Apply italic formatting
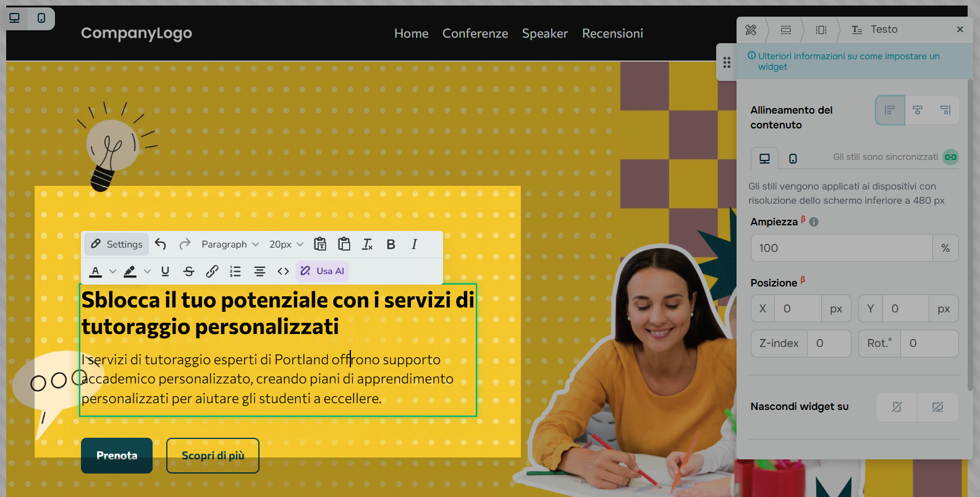980x497 pixels. click(x=415, y=244)
